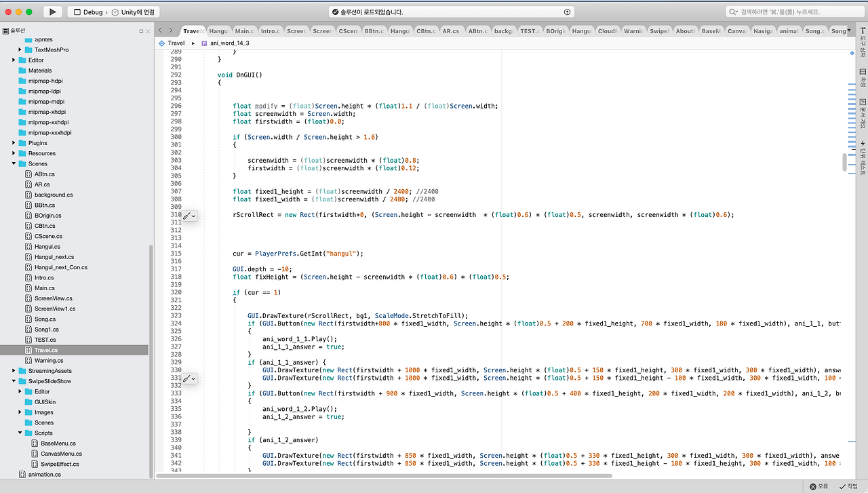This screenshot has width=868, height=493.
Task: Open BOrigin.cs in the solution tree
Action: [x=47, y=216]
